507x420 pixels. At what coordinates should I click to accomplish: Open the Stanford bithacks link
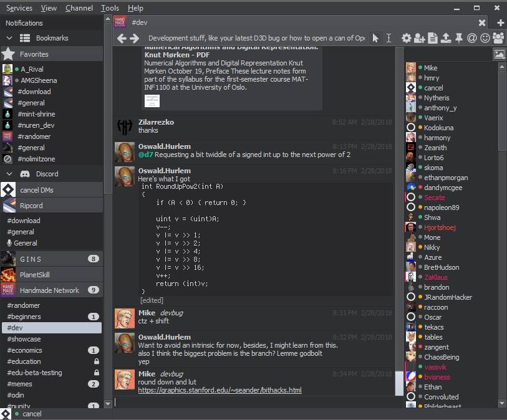point(220,390)
